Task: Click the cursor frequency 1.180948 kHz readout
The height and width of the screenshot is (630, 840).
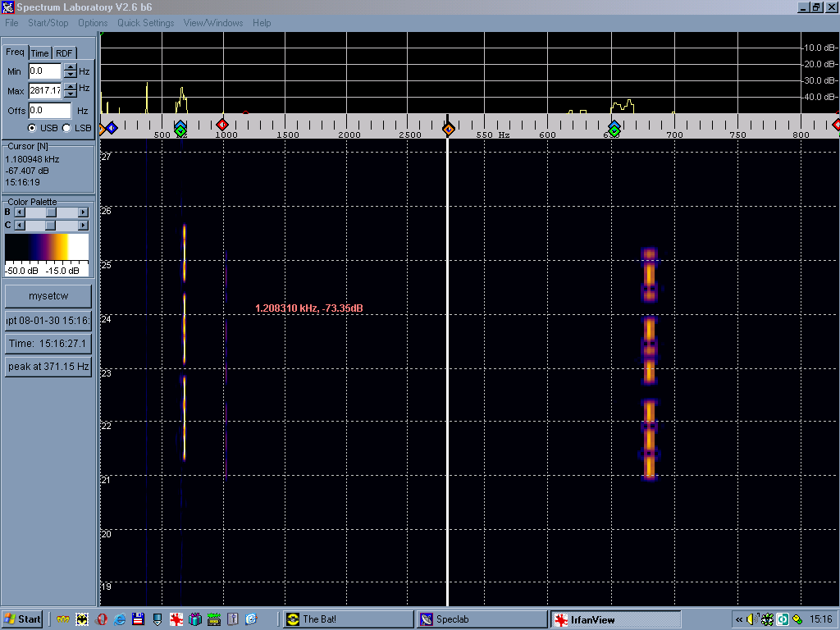Action: pos(32,160)
